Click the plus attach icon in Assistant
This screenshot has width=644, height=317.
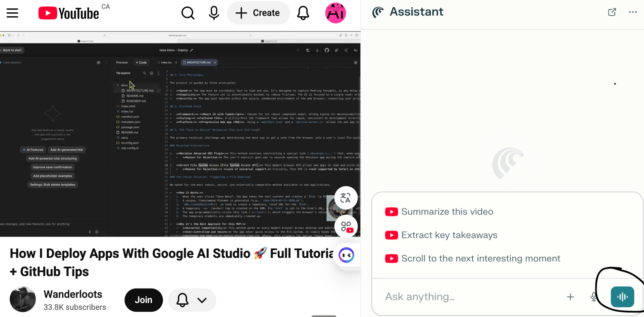[x=570, y=297]
